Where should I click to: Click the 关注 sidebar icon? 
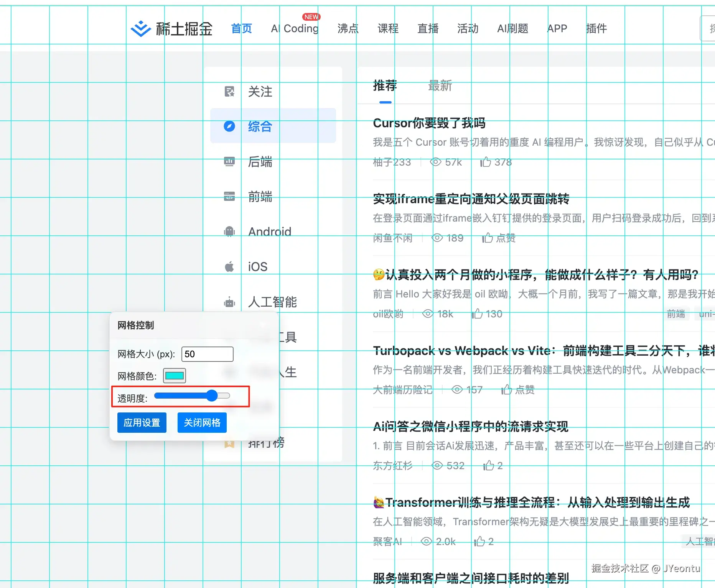pos(229,92)
